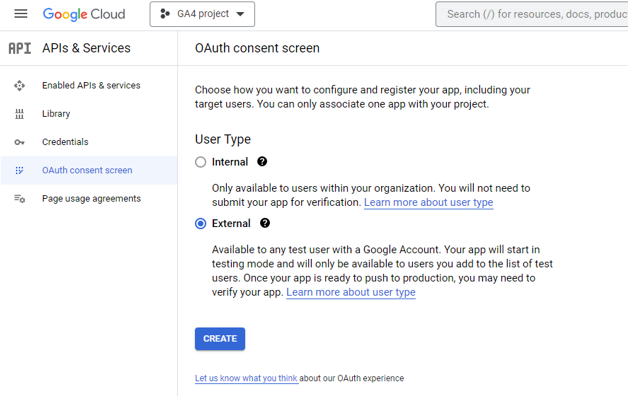Click the APIs & Services heading
Viewport: 628px width, 396px height.
click(87, 48)
